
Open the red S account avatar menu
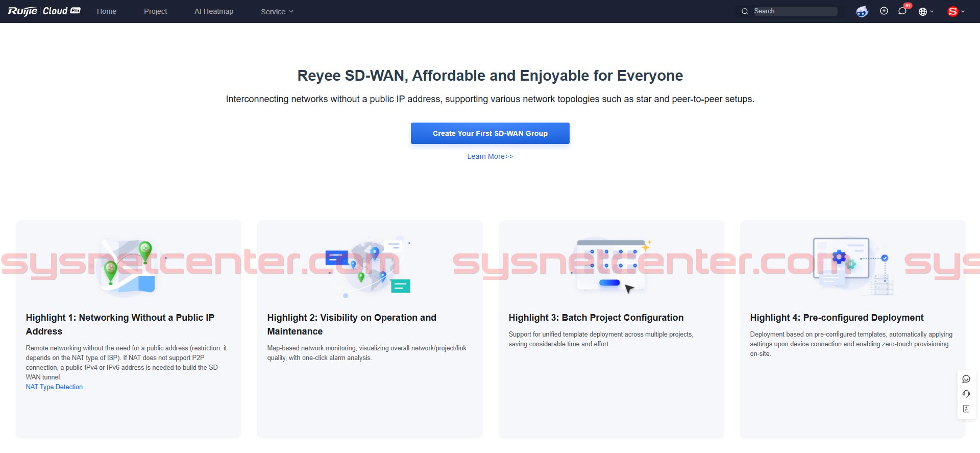pyautogui.click(x=955, y=11)
